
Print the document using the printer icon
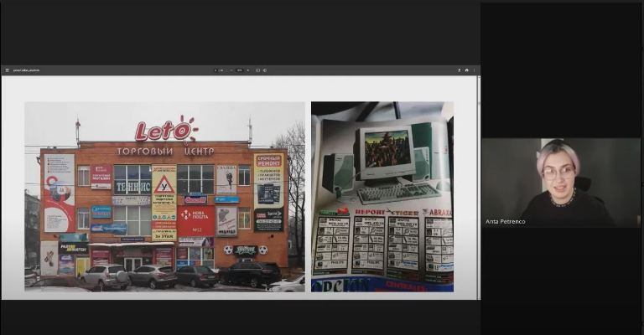click(466, 70)
